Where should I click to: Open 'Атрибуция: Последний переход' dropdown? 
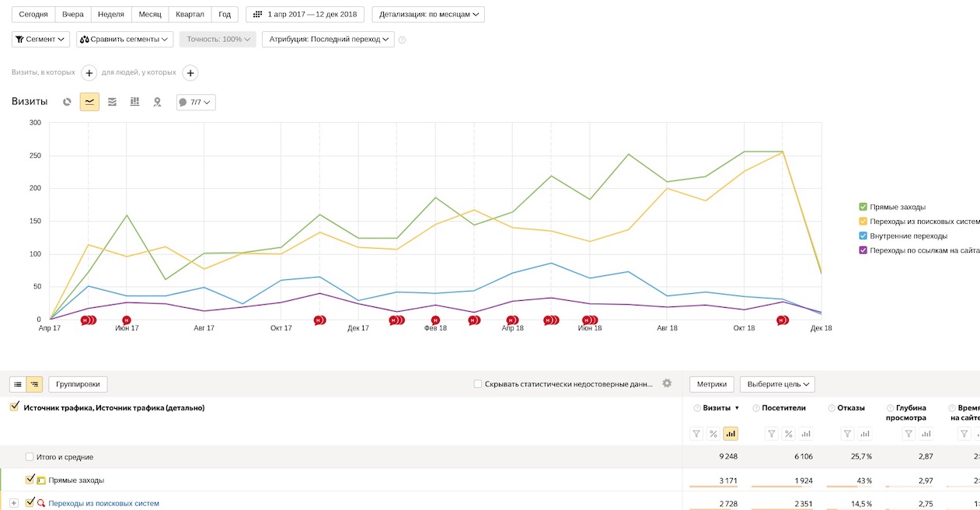coord(328,39)
